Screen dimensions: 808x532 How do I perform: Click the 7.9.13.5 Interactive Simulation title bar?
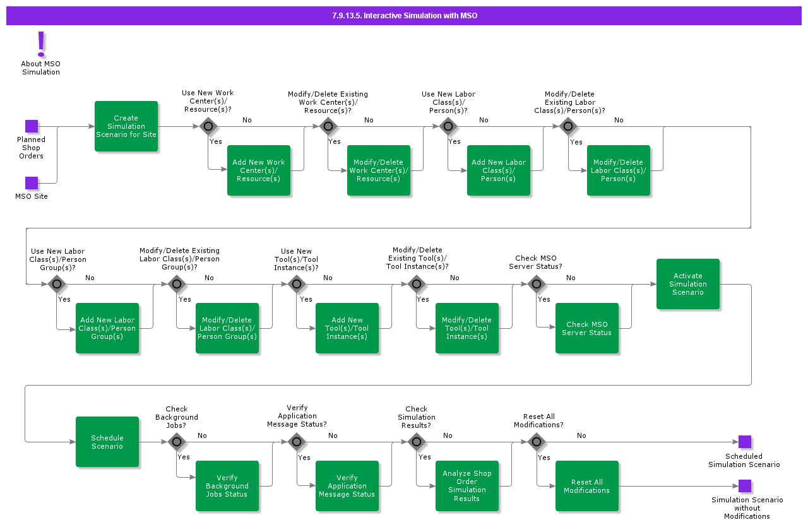[x=404, y=15]
